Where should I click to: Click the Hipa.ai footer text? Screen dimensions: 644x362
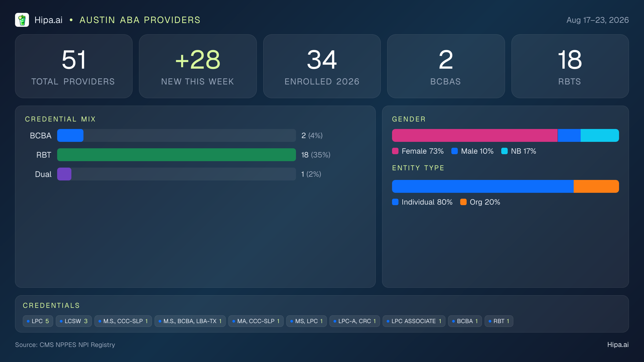618,345
